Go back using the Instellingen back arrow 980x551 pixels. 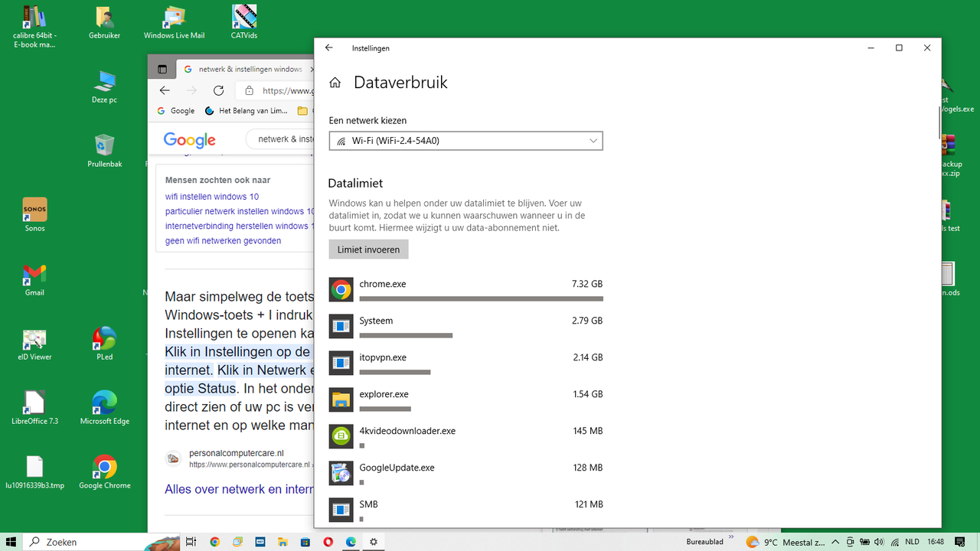point(329,47)
